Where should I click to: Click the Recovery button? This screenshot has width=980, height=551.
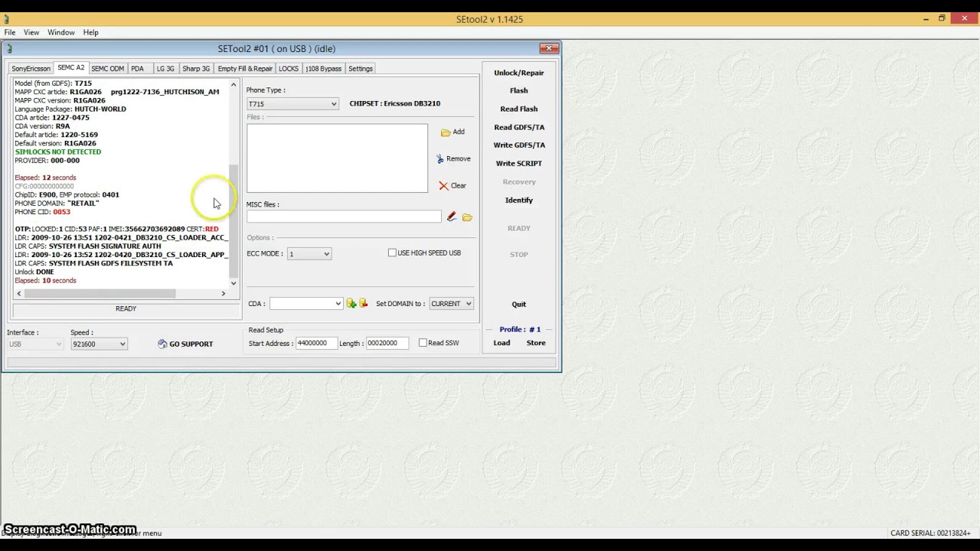(x=519, y=181)
